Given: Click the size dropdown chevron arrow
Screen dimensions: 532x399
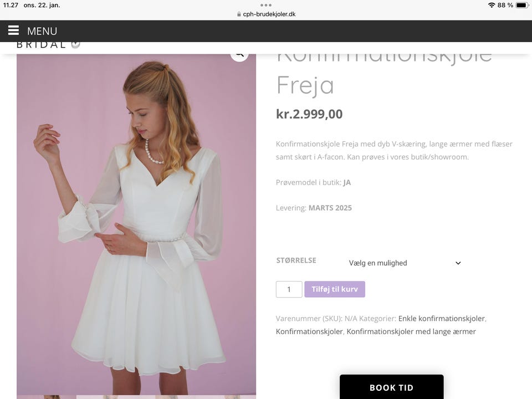Looking at the screenshot, I should [x=458, y=263].
